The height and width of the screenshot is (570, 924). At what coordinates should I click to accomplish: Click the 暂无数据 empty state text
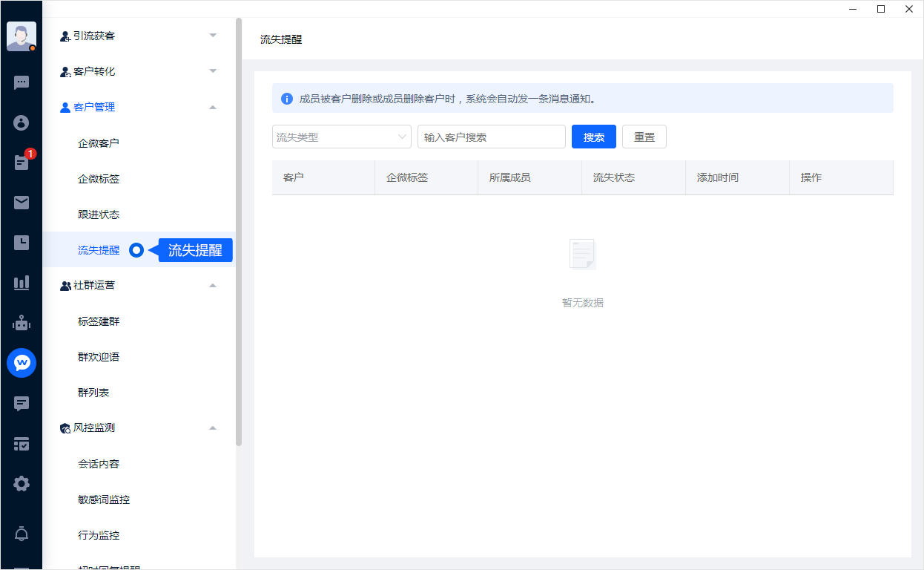583,303
